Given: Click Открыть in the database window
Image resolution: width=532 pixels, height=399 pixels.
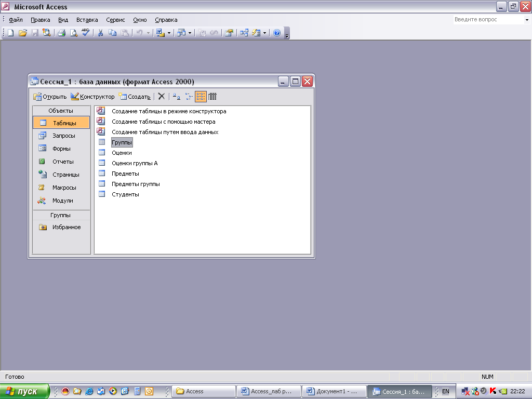Looking at the screenshot, I should [x=50, y=97].
